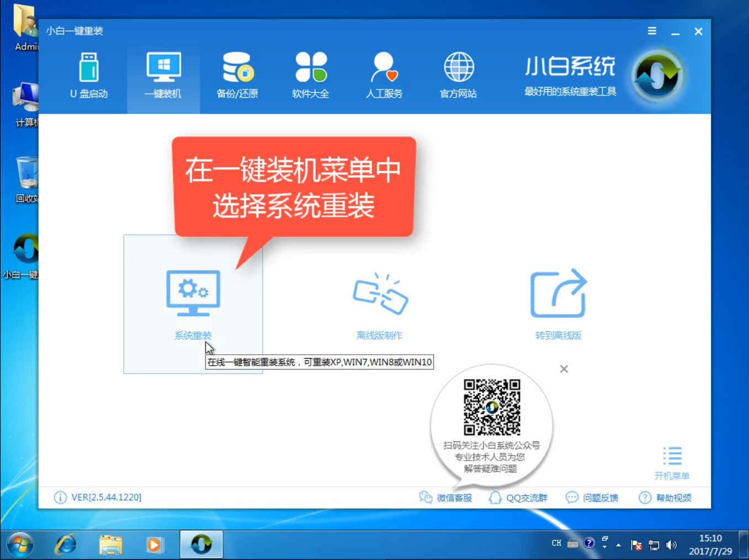
Task: Open the Windows Start menu
Action: (x=20, y=544)
